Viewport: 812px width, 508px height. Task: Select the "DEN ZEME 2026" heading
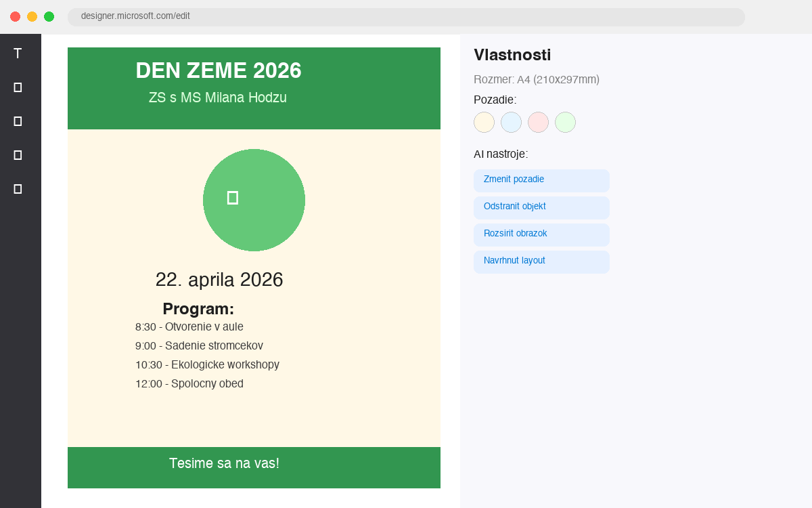[218, 70]
